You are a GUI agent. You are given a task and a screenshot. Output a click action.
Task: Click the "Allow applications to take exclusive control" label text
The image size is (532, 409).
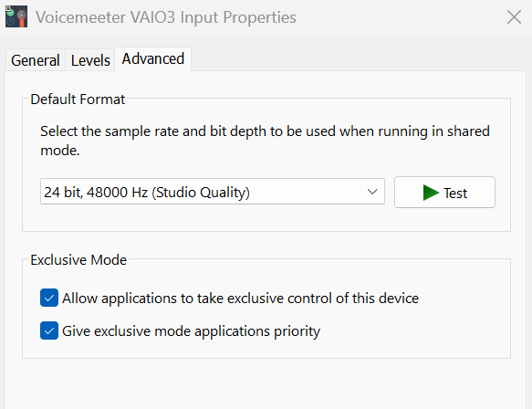241,299
